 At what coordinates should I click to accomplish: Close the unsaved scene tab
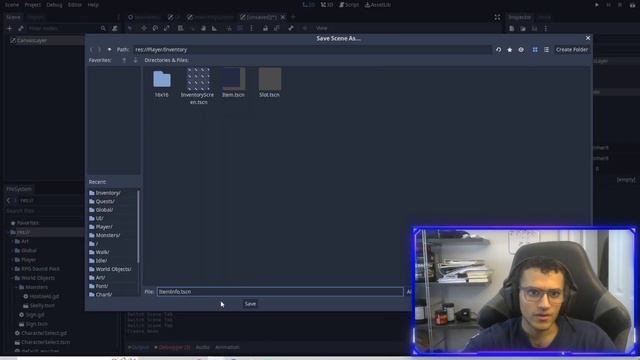pyautogui.click(x=283, y=17)
